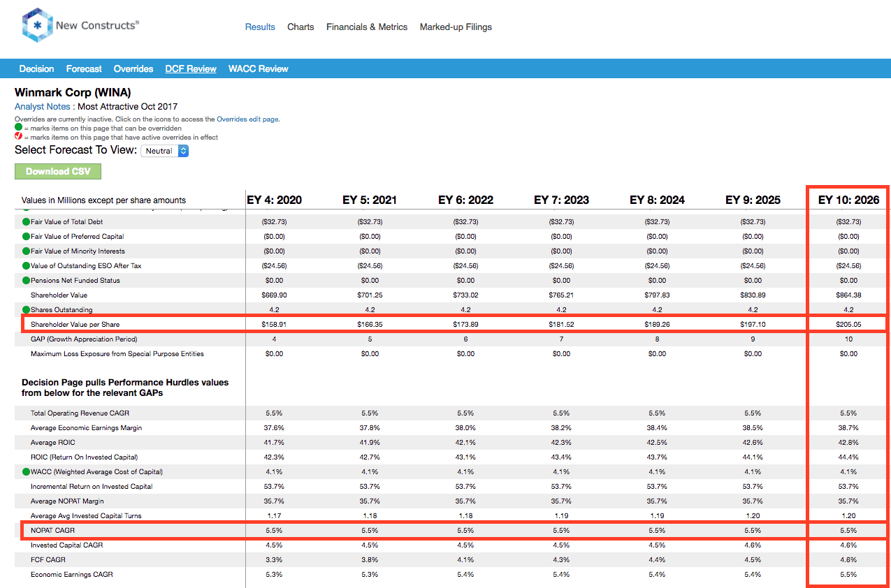Click the $669.90 Shareholder Value cell for 2020

(275, 295)
